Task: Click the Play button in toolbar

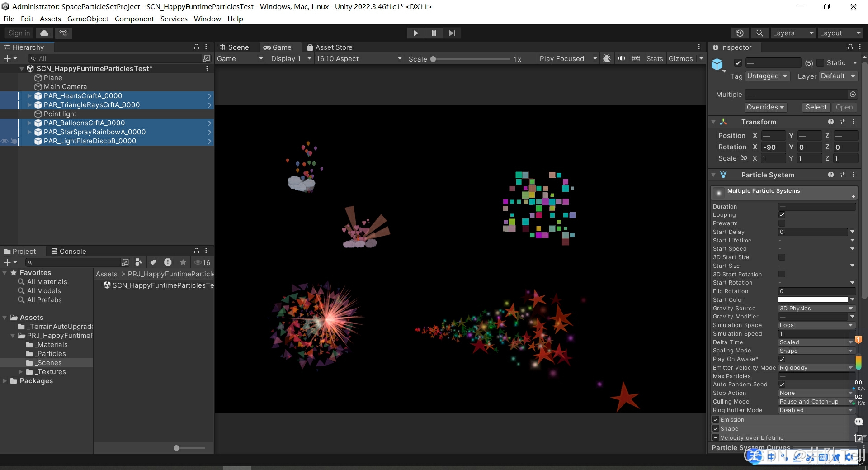Action: click(x=415, y=33)
